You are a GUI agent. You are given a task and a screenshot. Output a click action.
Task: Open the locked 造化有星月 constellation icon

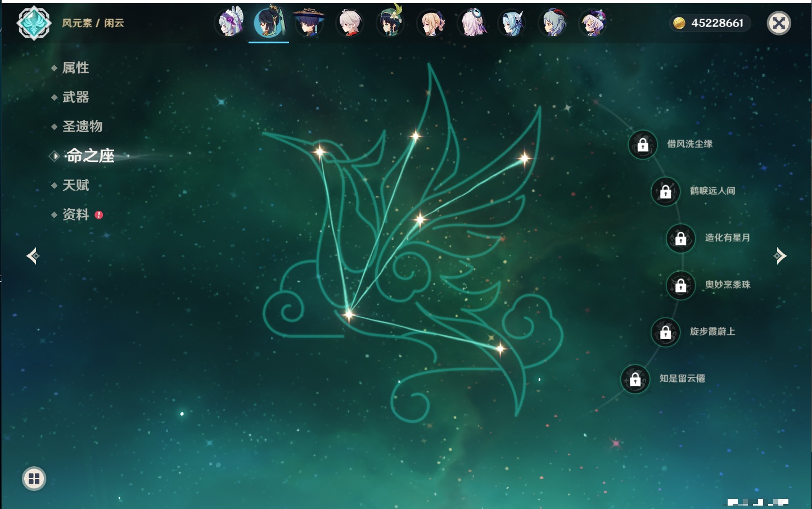(x=680, y=238)
